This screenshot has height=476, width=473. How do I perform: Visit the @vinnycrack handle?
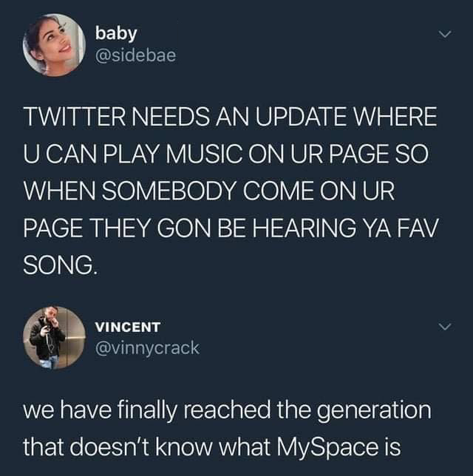click(147, 348)
